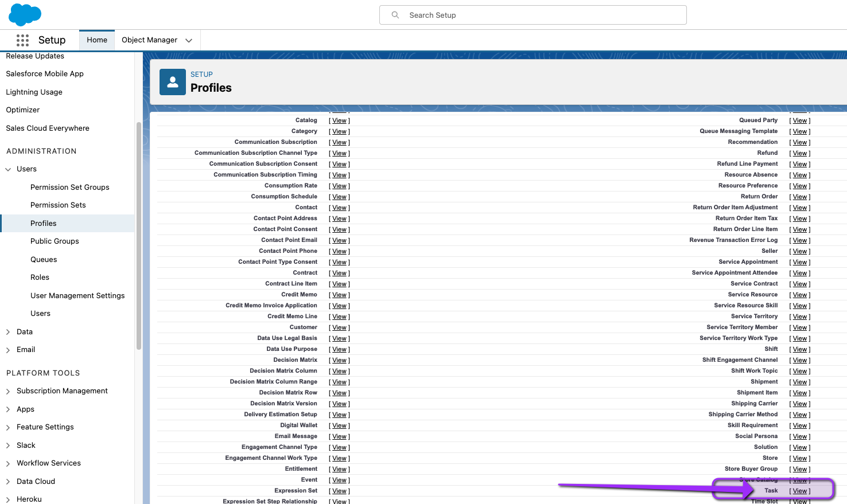Viewport: 847px width, 504px height.
Task: Open User Management Settings
Action: click(x=77, y=296)
